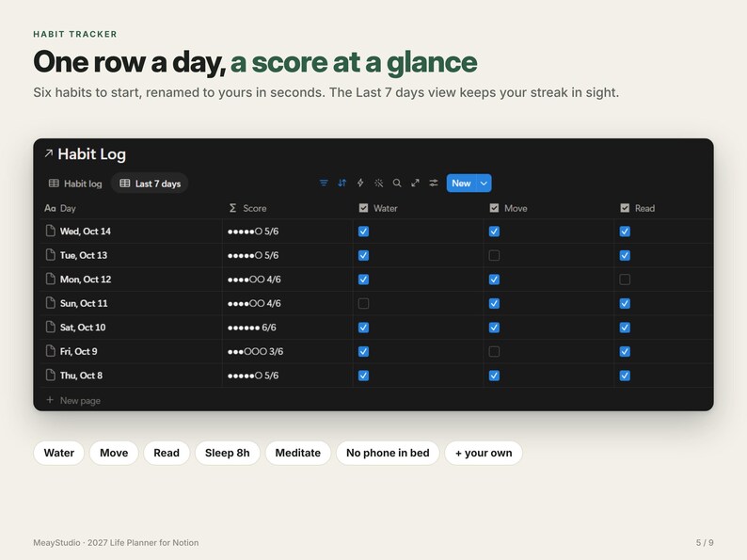
Task: Click the Day column header
Action: click(x=132, y=208)
